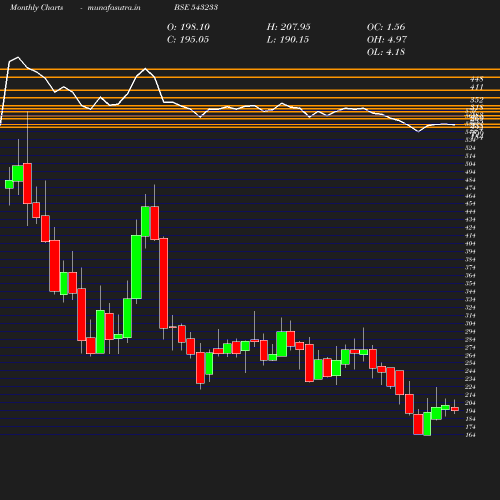Select the high price "H: 207.95"
The width and height of the screenshot is (500, 500).
coord(289,27)
